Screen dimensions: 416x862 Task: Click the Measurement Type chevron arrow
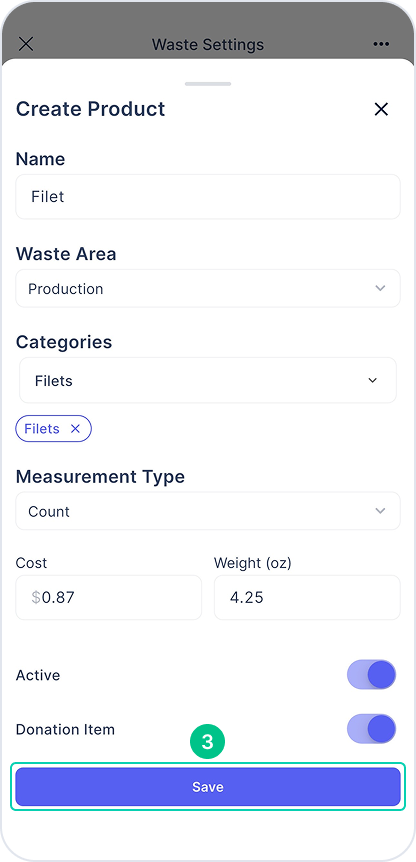click(380, 511)
